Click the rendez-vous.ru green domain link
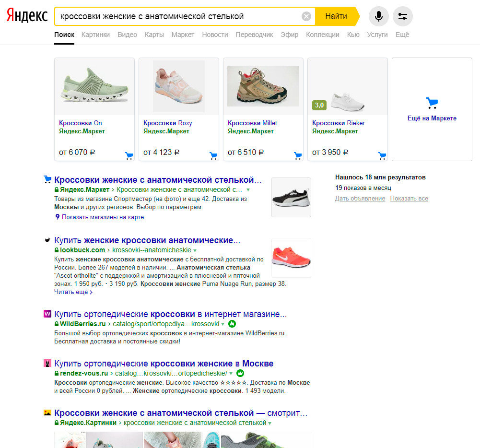Image resolution: width=480 pixels, height=448 pixels. click(84, 373)
